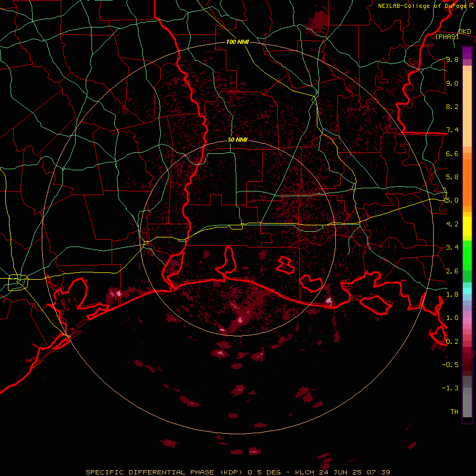Screen dimensions: 476x476
Task: Select the 9.0 value on the color scale
Action: (452, 83)
